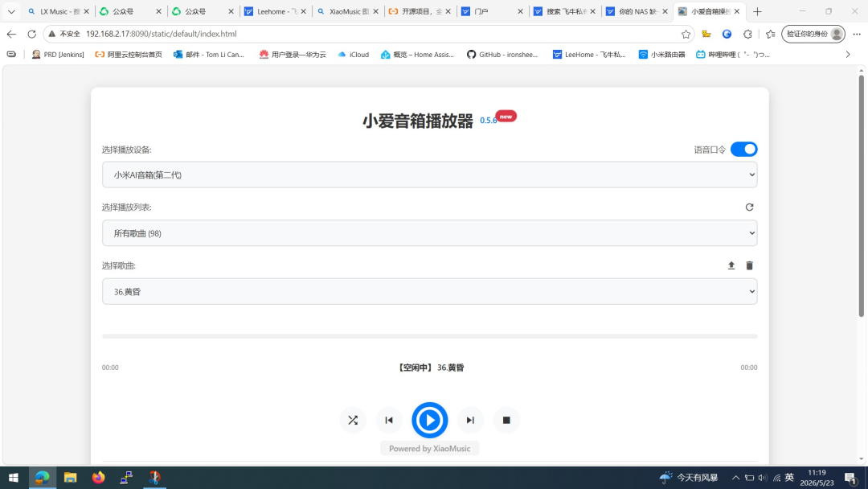Open File Explorer from the taskbar
The height and width of the screenshot is (489, 868).
(70, 478)
